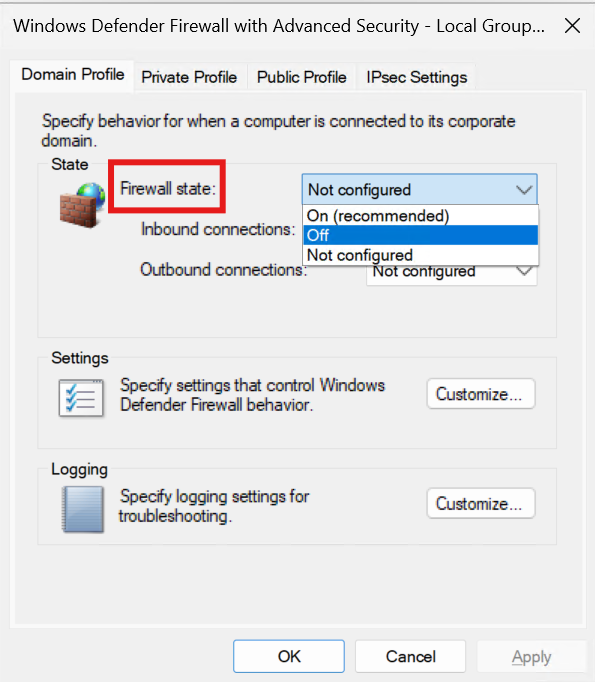Click the Logging notebook icon
Image resolution: width=595 pixels, height=682 pixels.
[83, 509]
